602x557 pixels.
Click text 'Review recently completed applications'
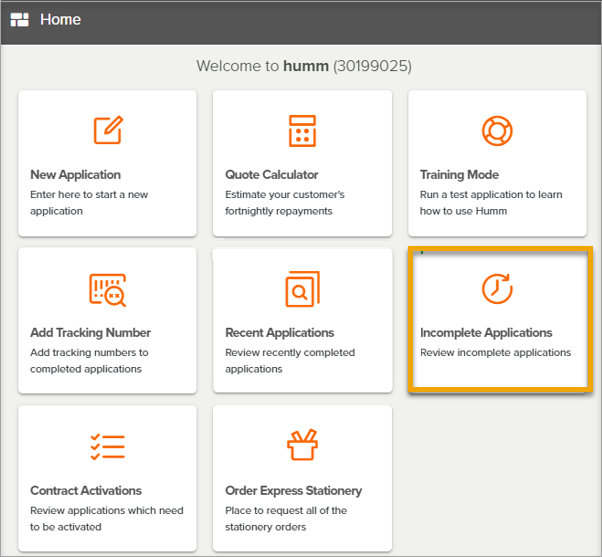tap(290, 360)
